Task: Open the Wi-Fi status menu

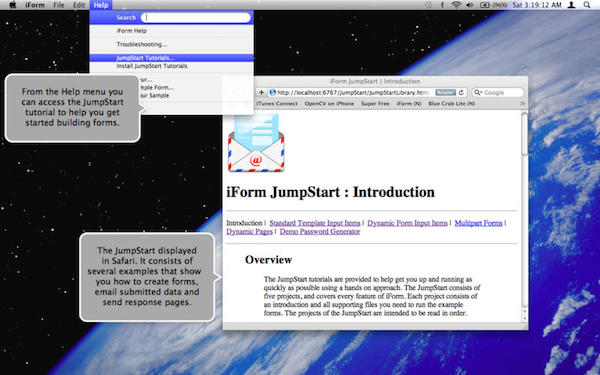Action: pyautogui.click(x=456, y=5)
